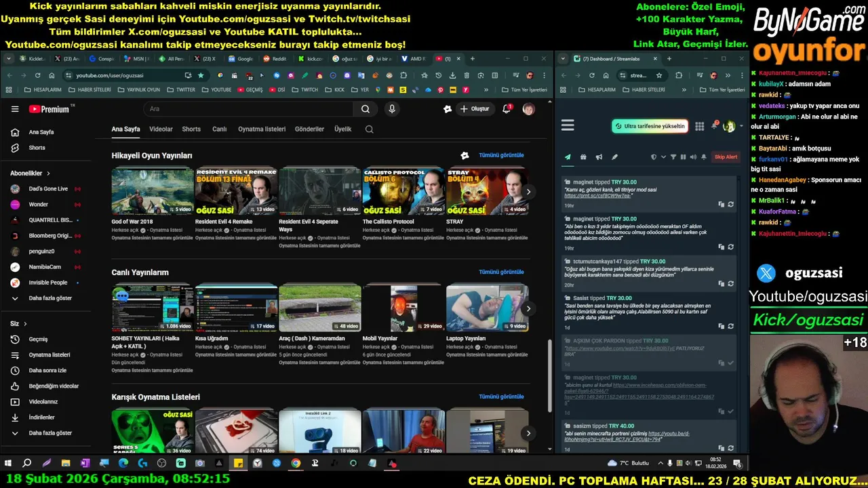The height and width of the screenshot is (488, 868).
Task: Open the Üyelik channel tab
Action: click(342, 129)
